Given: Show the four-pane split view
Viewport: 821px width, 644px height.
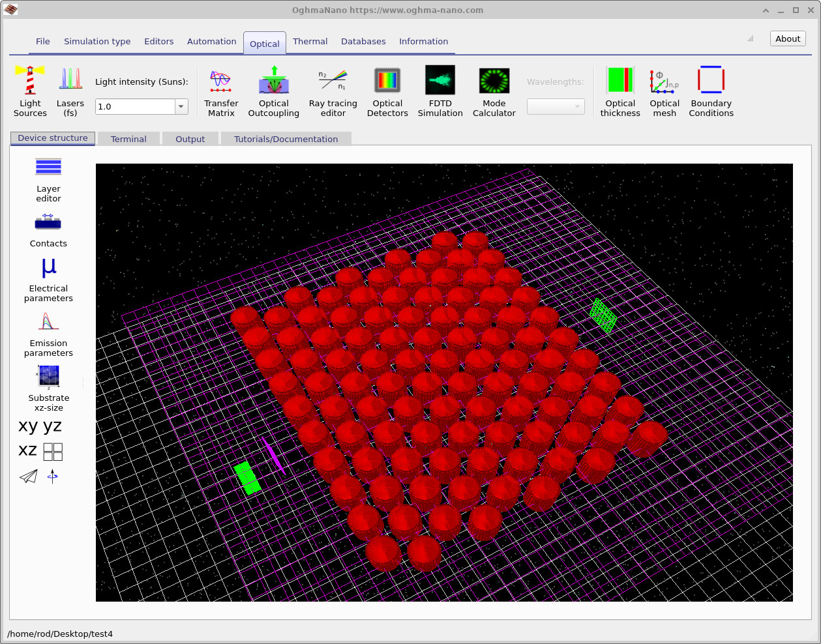Looking at the screenshot, I should point(53,452).
